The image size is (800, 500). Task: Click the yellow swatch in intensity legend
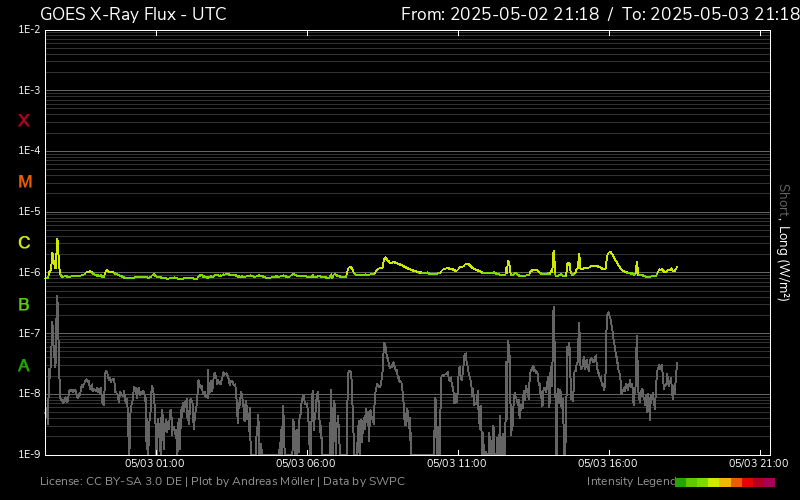point(714,482)
